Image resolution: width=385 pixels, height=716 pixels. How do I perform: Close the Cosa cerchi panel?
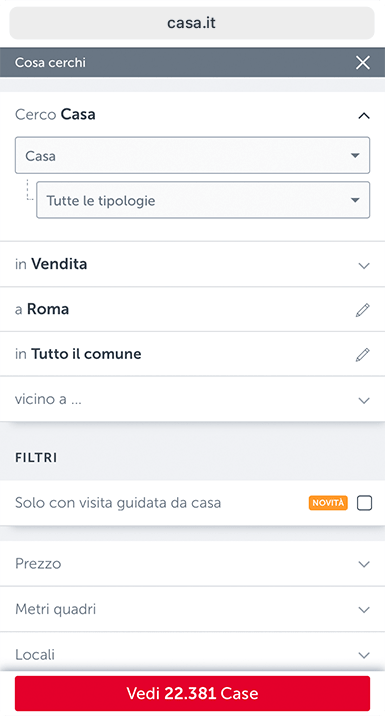click(x=363, y=63)
